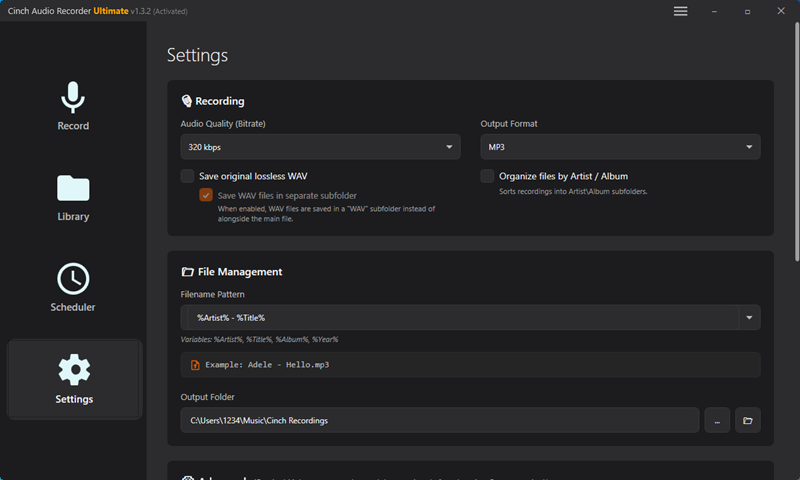
Task: Click the File Management folder icon
Action: 187,272
